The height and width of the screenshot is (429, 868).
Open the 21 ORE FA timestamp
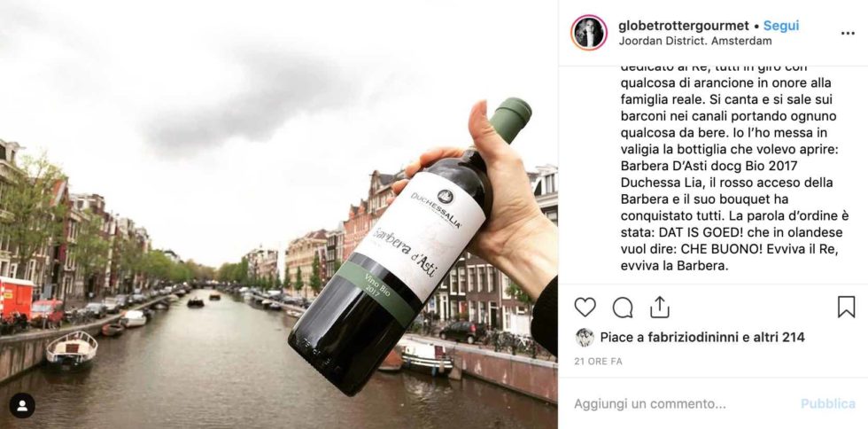(598, 362)
